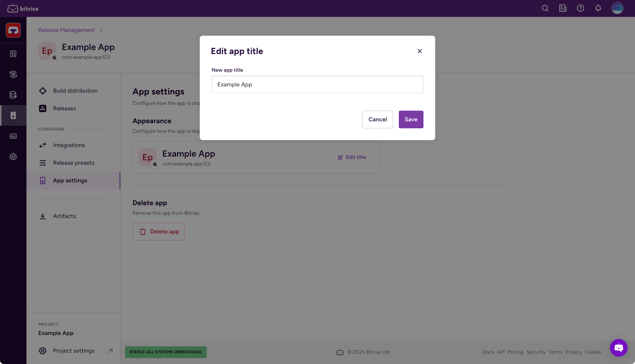Image resolution: width=635 pixels, height=364 pixels.
Task: Open the Security footer link
Action: (x=536, y=352)
